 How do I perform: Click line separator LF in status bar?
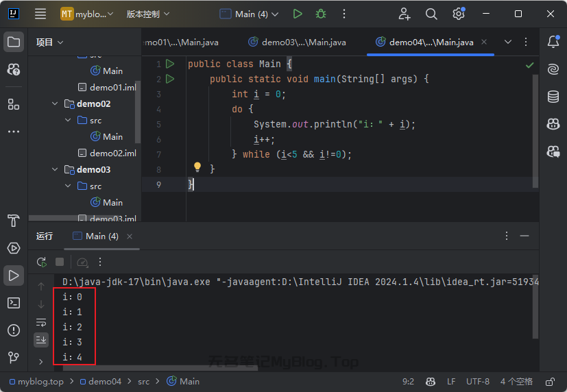(x=451, y=382)
